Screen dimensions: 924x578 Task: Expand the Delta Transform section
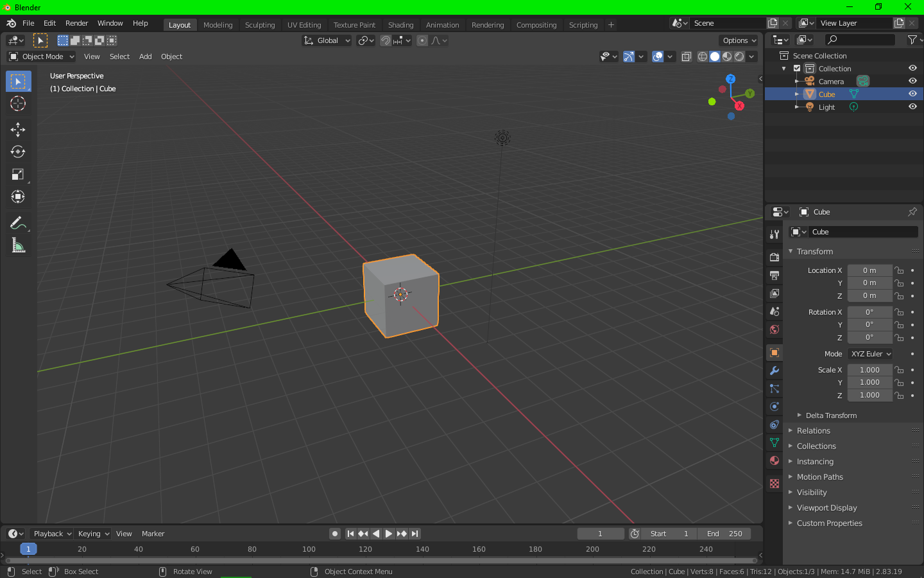(830, 416)
